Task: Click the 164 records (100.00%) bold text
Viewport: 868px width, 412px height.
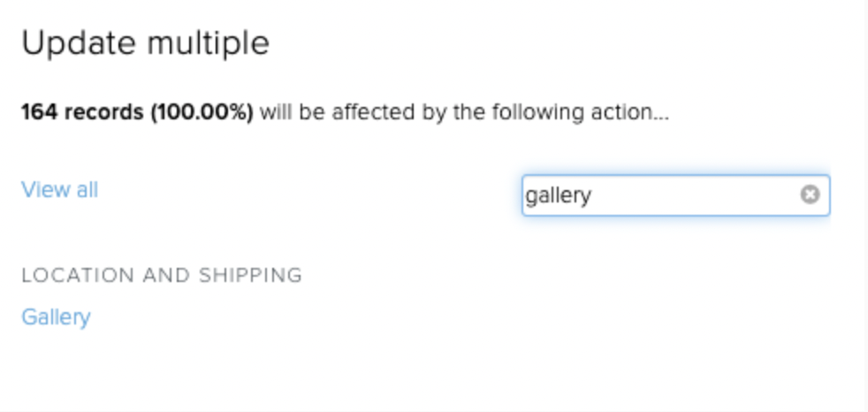Action: pos(137,112)
